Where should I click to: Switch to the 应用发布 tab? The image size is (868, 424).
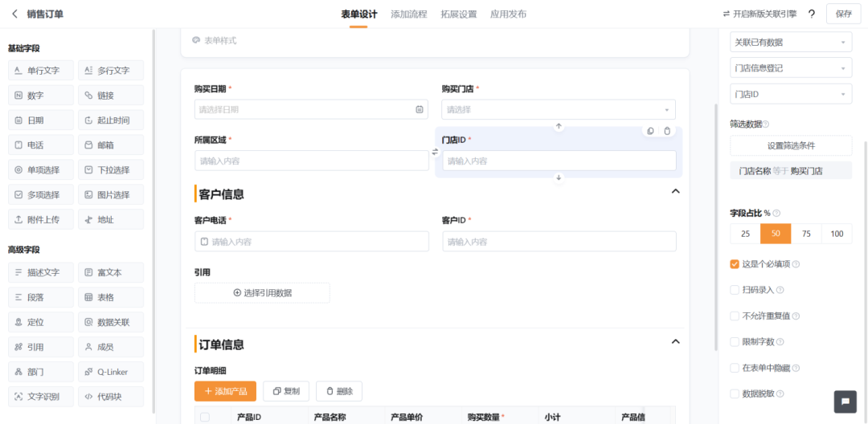click(x=508, y=14)
